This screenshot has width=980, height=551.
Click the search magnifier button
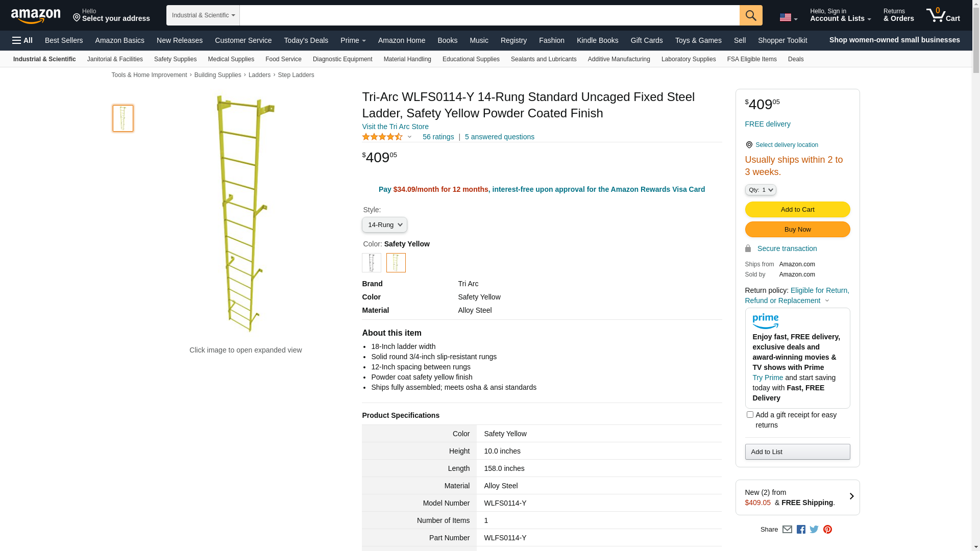(750, 15)
